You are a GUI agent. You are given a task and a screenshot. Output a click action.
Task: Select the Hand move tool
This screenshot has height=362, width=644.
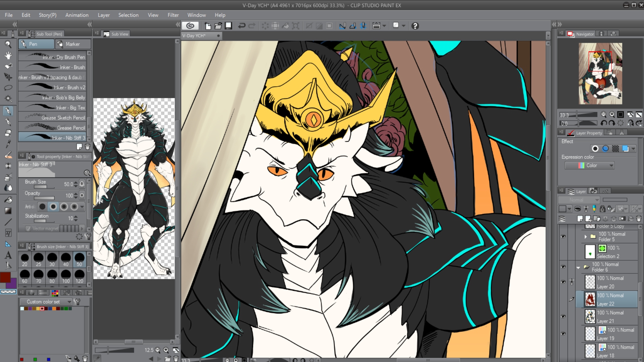tap(8, 55)
